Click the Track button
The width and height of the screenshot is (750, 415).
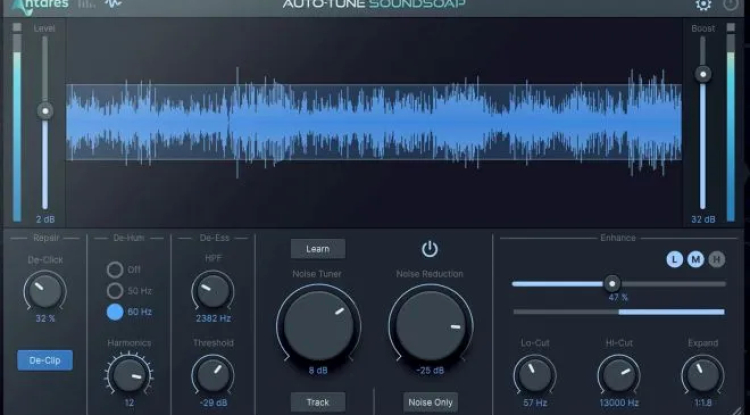[x=318, y=402]
